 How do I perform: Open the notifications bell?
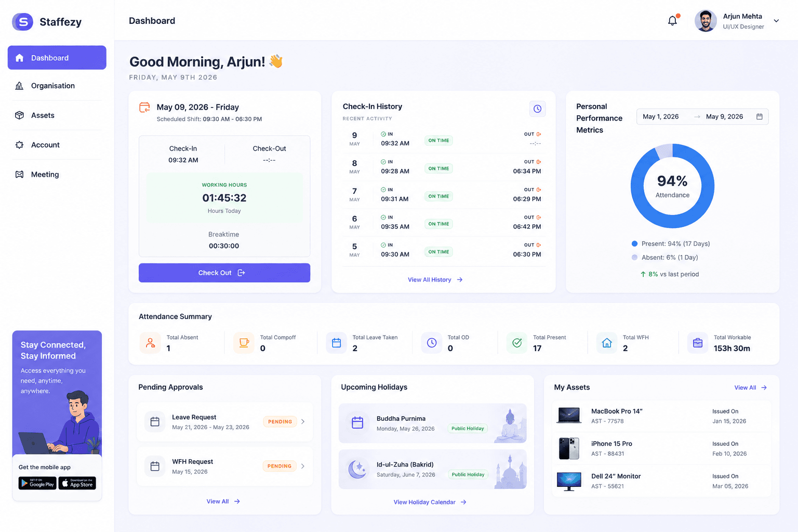[672, 21]
